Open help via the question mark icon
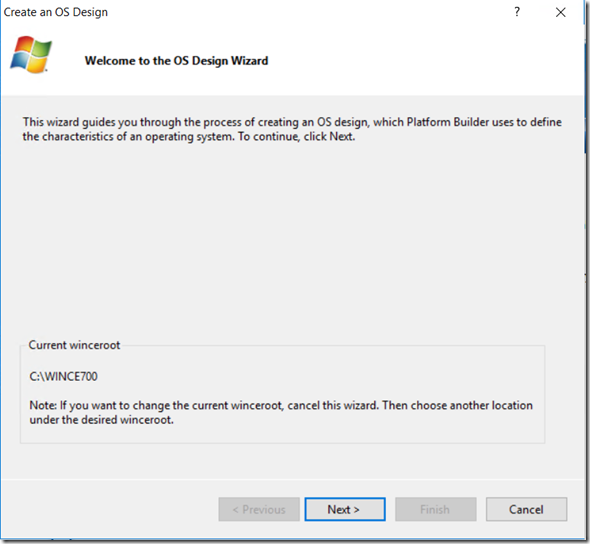The width and height of the screenshot is (590, 544). (x=517, y=12)
